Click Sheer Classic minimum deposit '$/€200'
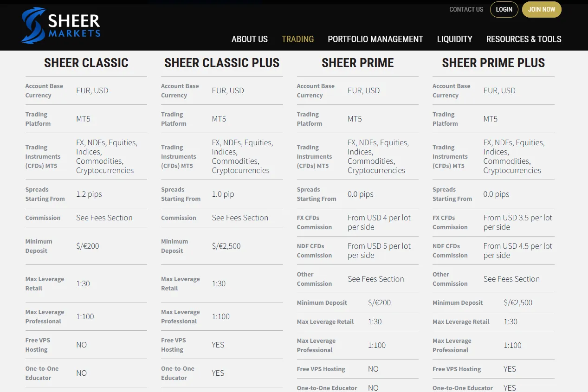Image resolution: width=588 pixels, height=392 pixels. (88, 246)
